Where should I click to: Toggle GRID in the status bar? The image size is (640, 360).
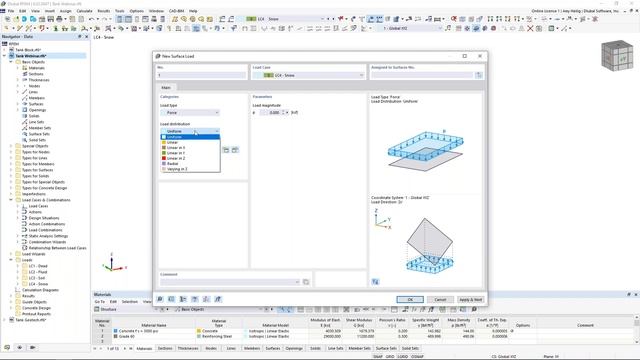(390, 356)
